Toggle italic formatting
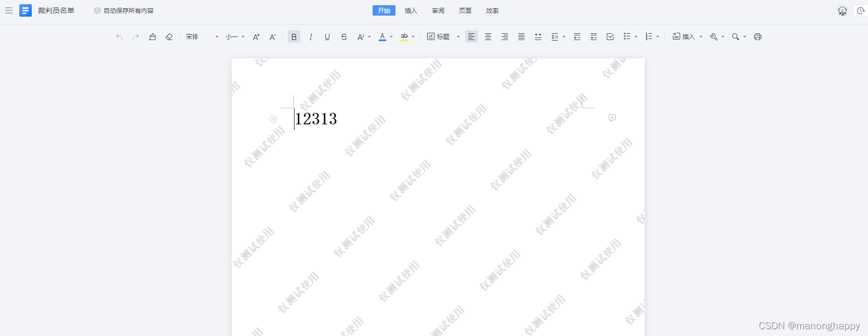 tap(311, 37)
